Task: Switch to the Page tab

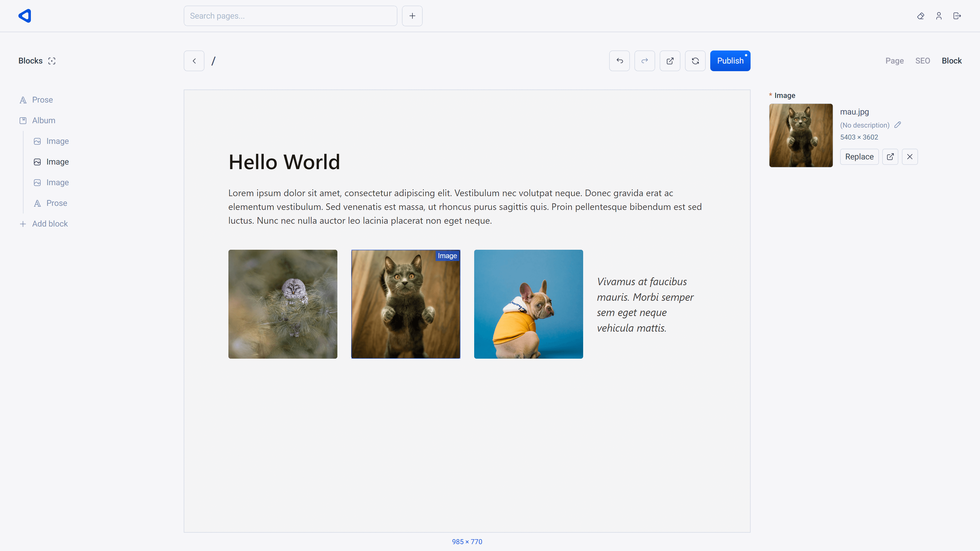Action: pos(895,61)
